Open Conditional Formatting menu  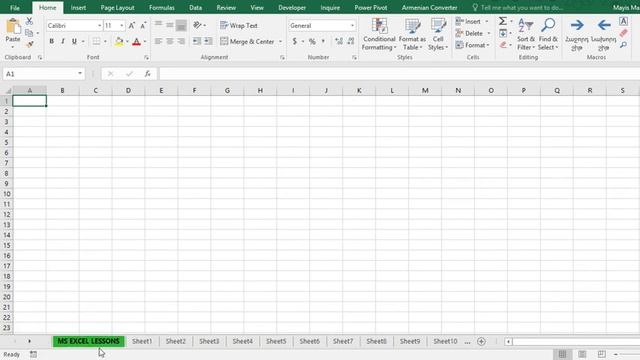(x=379, y=34)
